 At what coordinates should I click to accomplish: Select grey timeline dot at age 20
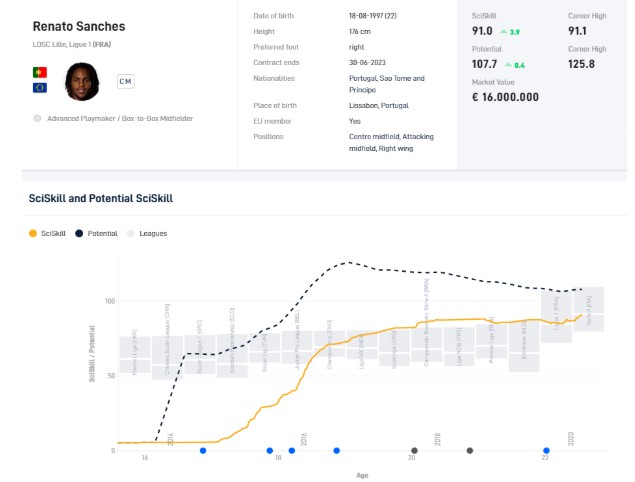[414, 450]
